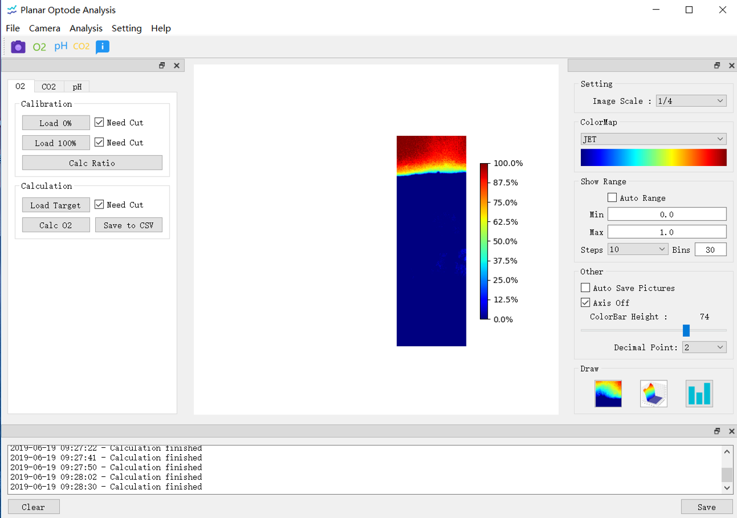This screenshot has width=738, height=518.
Task: Click the Load Target button
Action: pyautogui.click(x=56, y=205)
